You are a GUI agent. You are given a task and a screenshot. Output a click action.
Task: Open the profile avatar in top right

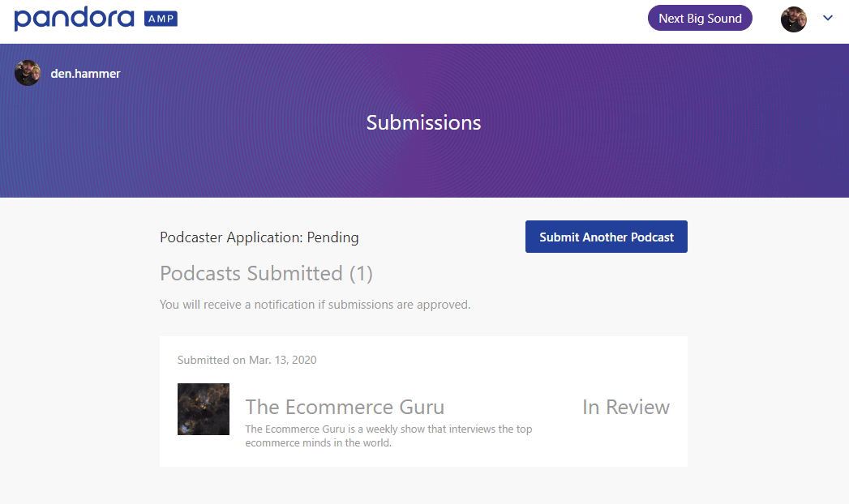point(793,19)
